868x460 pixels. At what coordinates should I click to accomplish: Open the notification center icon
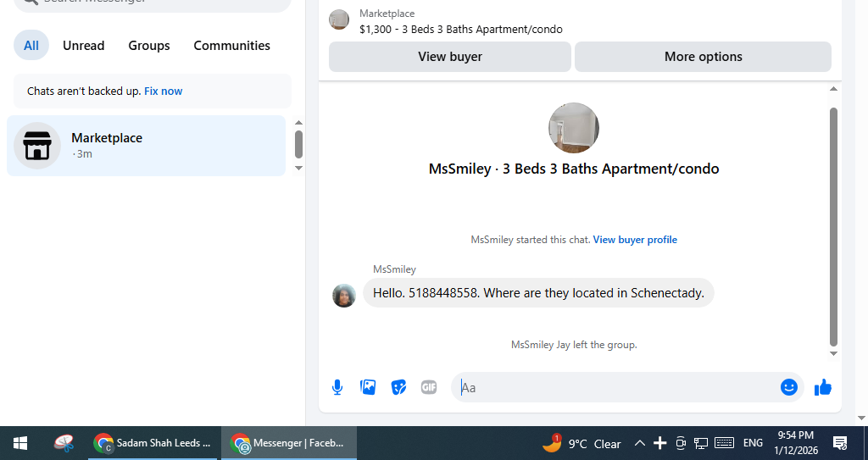pos(840,443)
